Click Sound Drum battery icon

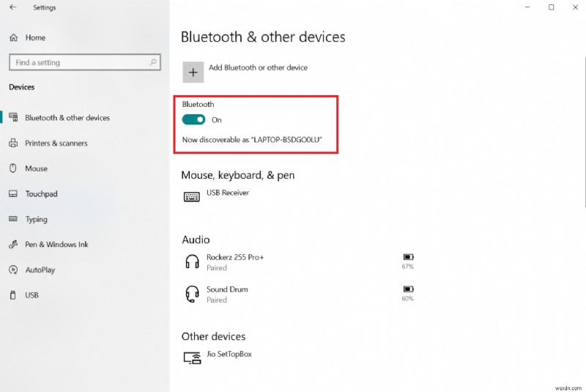point(408,289)
